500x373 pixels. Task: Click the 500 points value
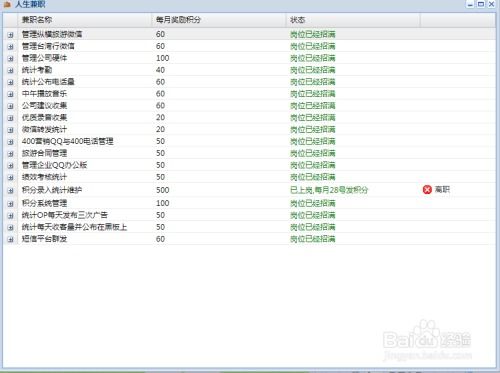(163, 190)
